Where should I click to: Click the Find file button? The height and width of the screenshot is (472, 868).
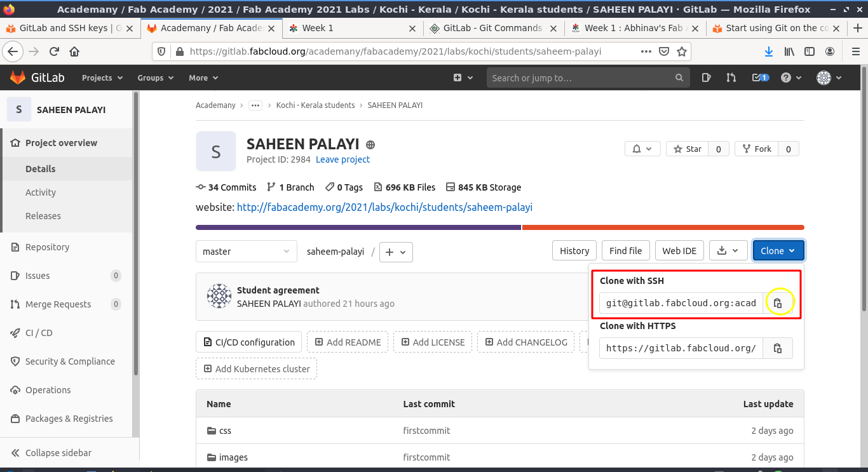pyautogui.click(x=626, y=250)
